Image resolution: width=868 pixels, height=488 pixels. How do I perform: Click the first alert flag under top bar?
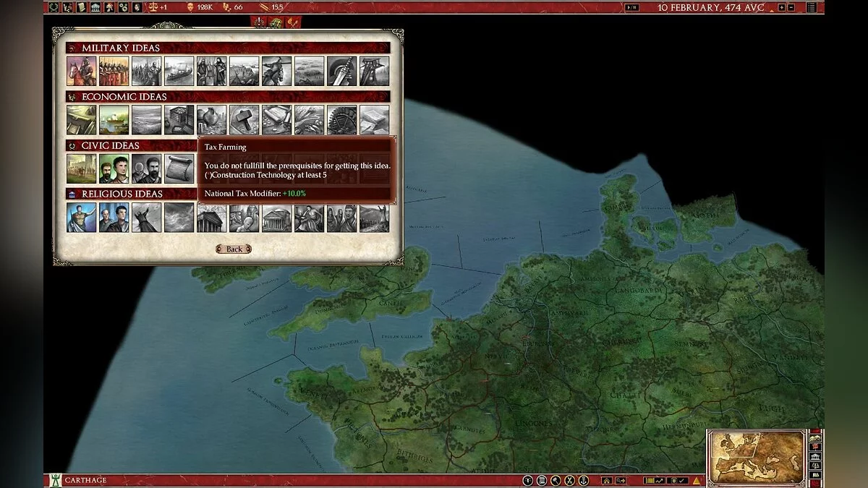click(x=260, y=22)
